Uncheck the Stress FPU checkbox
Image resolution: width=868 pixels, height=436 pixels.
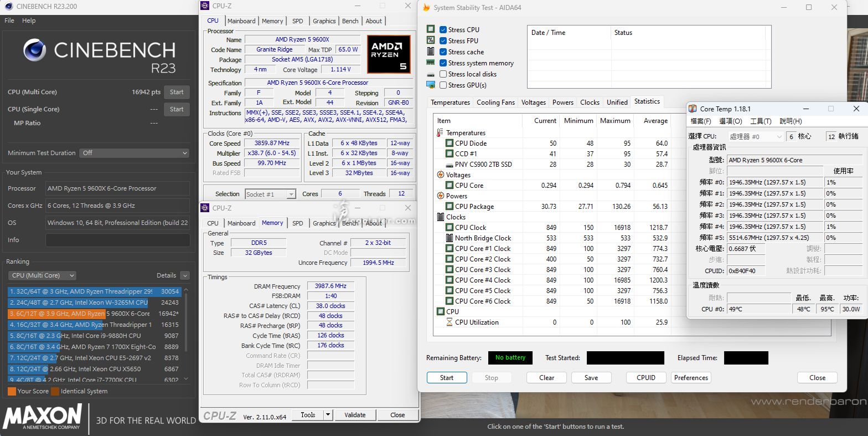pyautogui.click(x=443, y=40)
